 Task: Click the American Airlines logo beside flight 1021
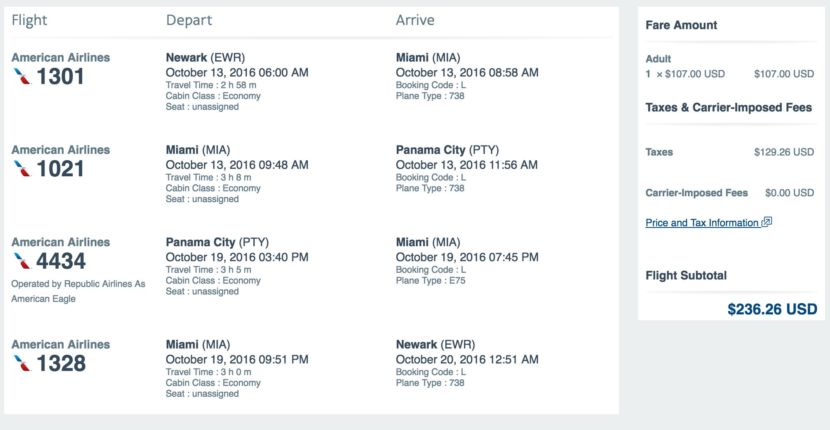pyautogui.click(x=20, y=169)
